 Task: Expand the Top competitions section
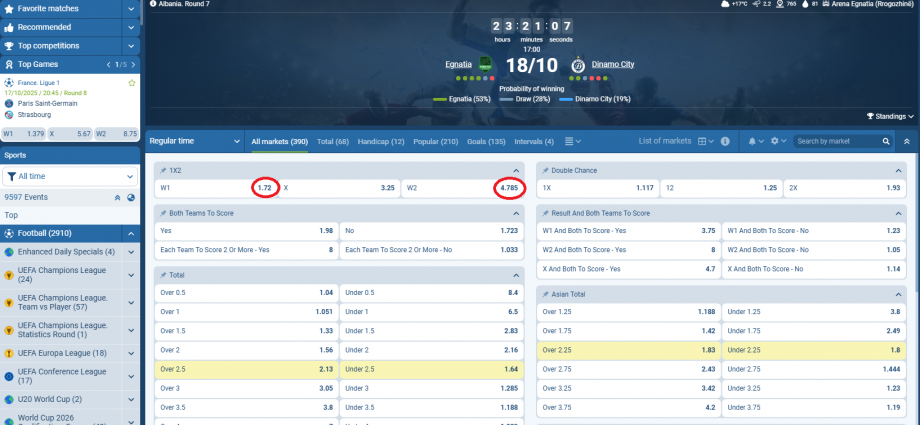pos(131,46)
